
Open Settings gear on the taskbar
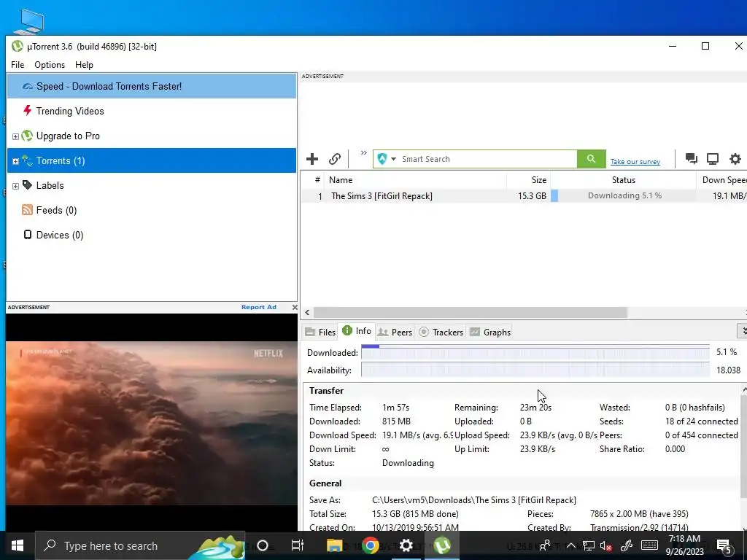click(406, 545)
